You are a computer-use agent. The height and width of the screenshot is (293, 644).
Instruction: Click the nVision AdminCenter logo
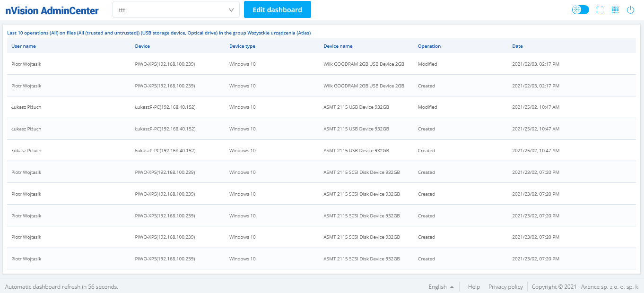point(52,10)
